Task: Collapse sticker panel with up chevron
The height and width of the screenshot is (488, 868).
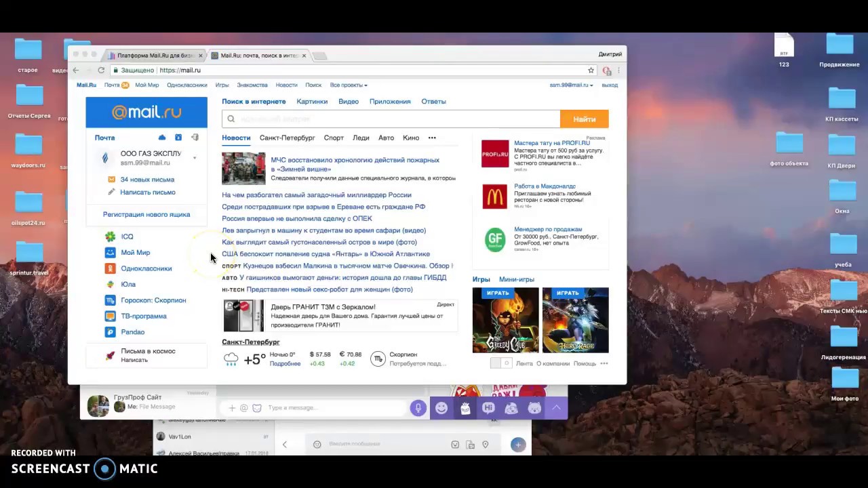Action: tap(557, 407)
